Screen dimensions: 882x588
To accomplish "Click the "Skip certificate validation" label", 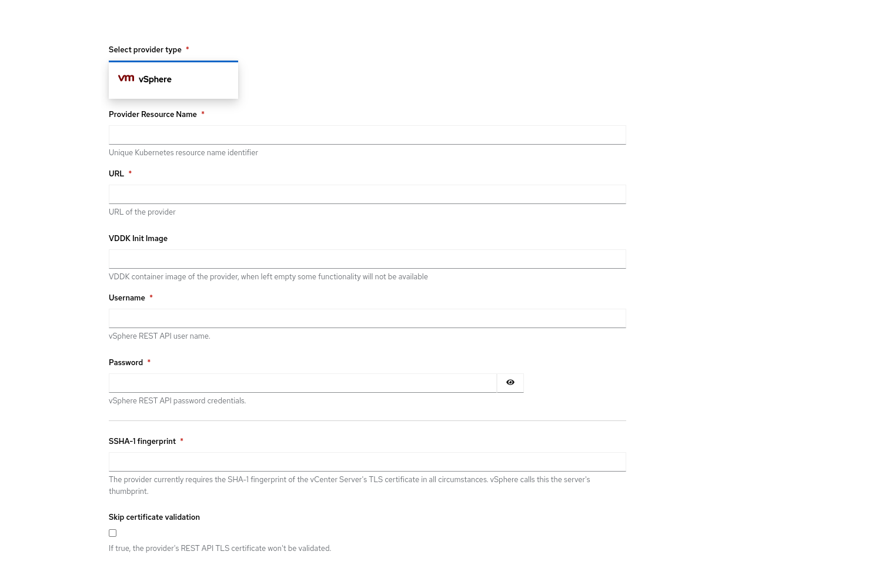I will pyautogui.click(x=154, y=517).
